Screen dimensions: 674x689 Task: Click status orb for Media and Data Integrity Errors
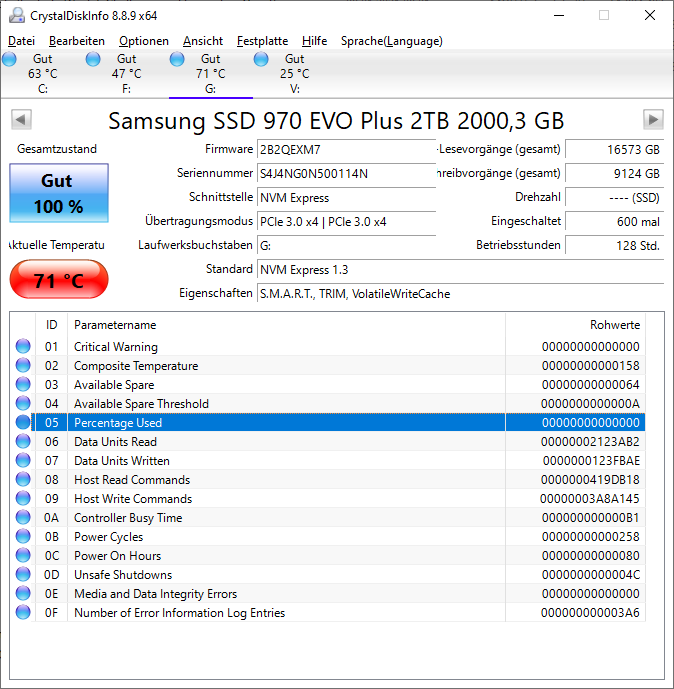coord(23,593)
